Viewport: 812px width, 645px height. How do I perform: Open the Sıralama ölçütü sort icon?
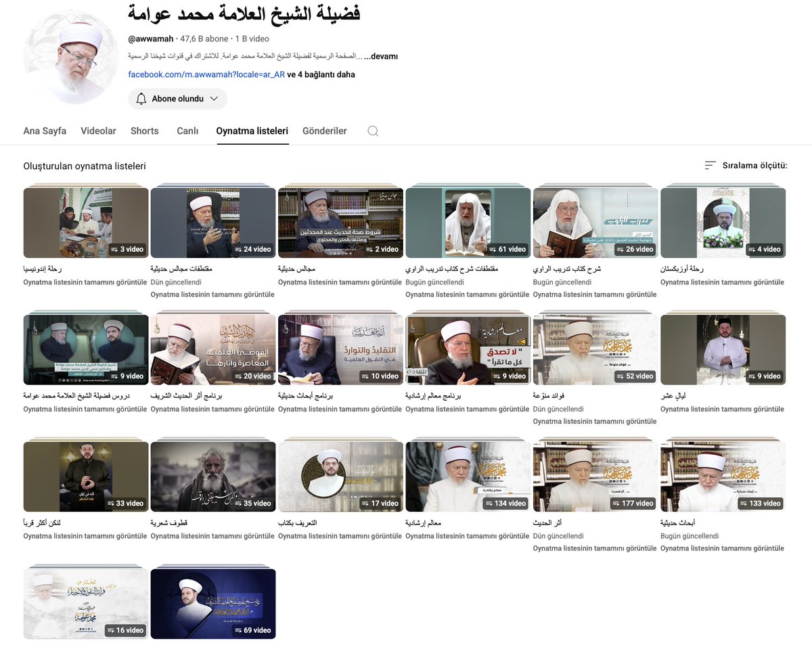(x=710, y=165)
